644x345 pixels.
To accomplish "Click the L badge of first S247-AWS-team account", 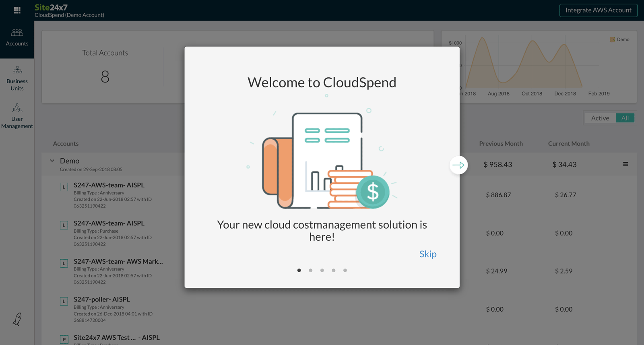I will [64, 187].
